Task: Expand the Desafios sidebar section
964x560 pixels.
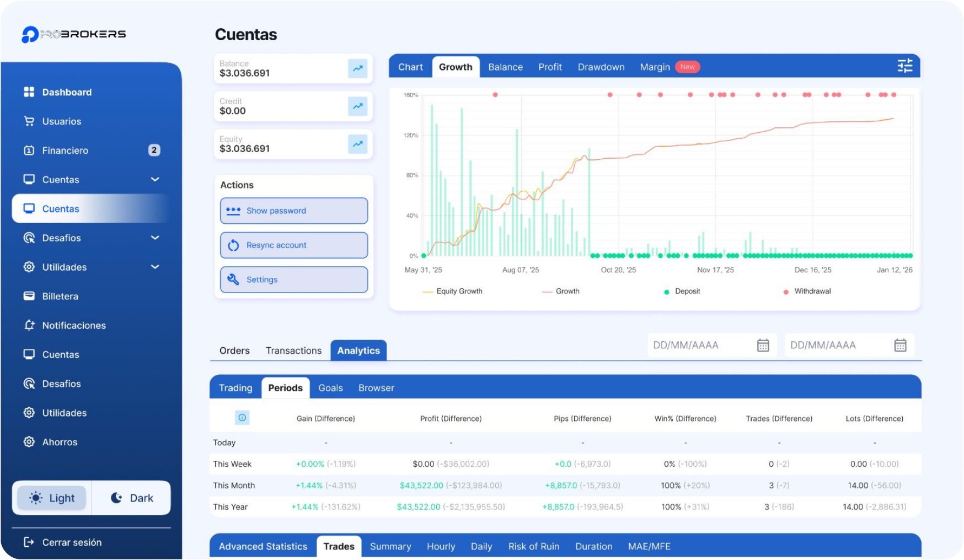Action: (x=155, y=238)
